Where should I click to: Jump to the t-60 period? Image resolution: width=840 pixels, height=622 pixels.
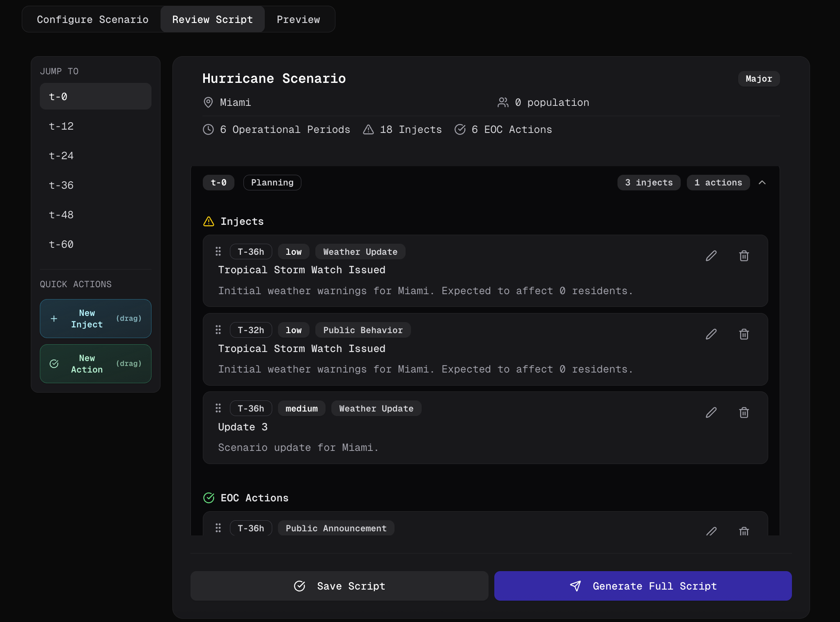(x=61, y=245)
